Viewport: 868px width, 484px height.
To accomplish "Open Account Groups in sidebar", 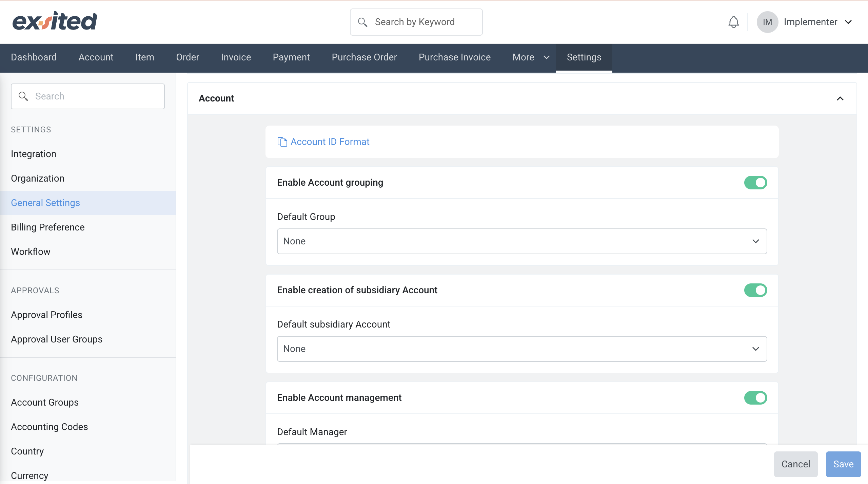I will tap(45, 403).
